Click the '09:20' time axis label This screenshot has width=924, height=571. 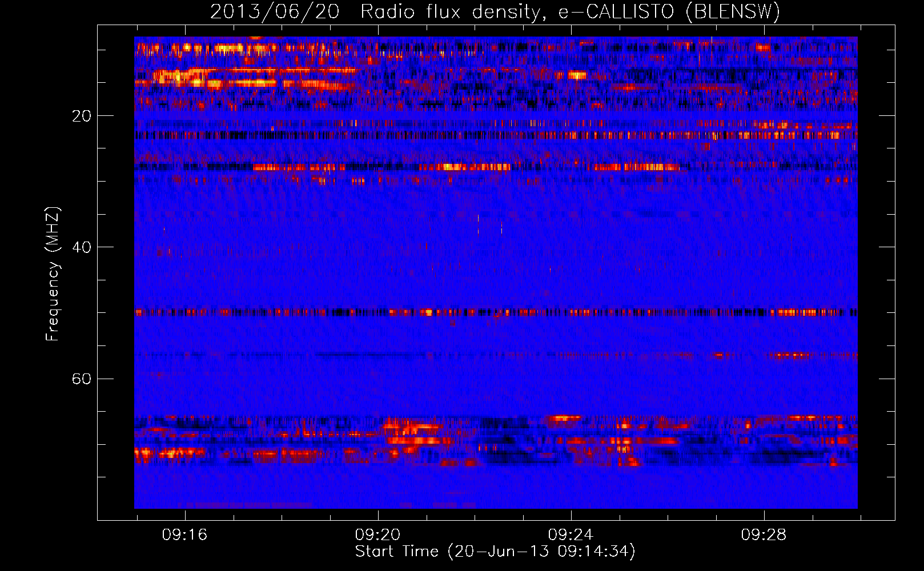(x=377, y=534)
